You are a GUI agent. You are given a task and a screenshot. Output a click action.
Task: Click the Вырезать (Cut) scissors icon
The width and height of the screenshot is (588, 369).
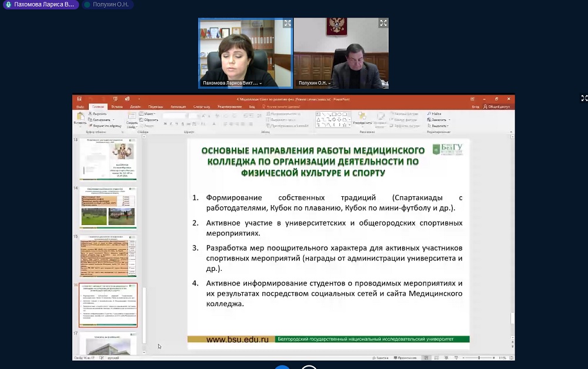(x=90, y=113)
